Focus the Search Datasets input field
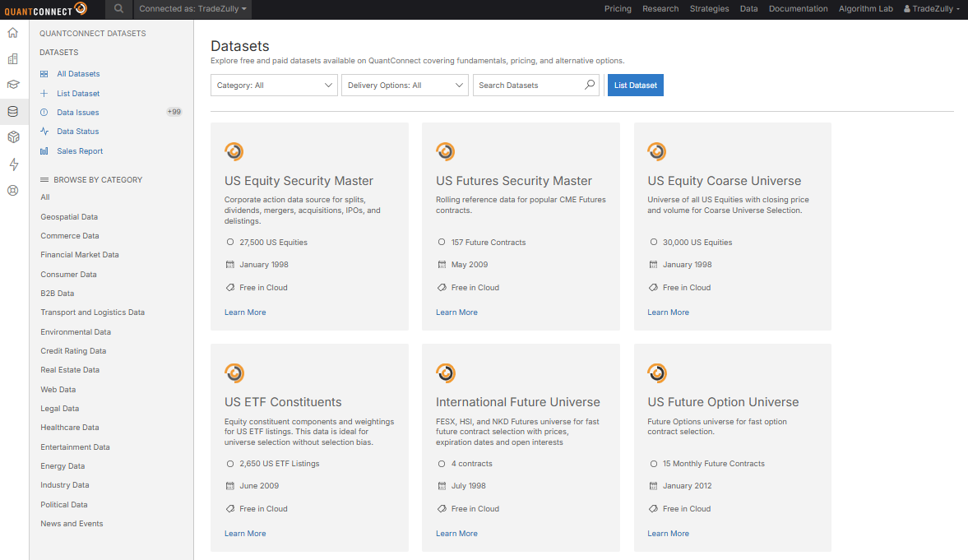Screen dimensions: 968x560 [x=529, y=86]
